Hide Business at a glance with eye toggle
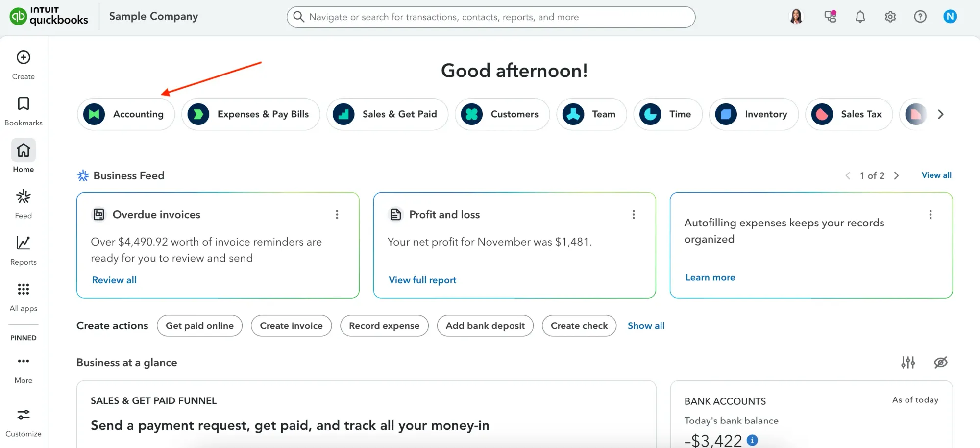 (940, 363)
